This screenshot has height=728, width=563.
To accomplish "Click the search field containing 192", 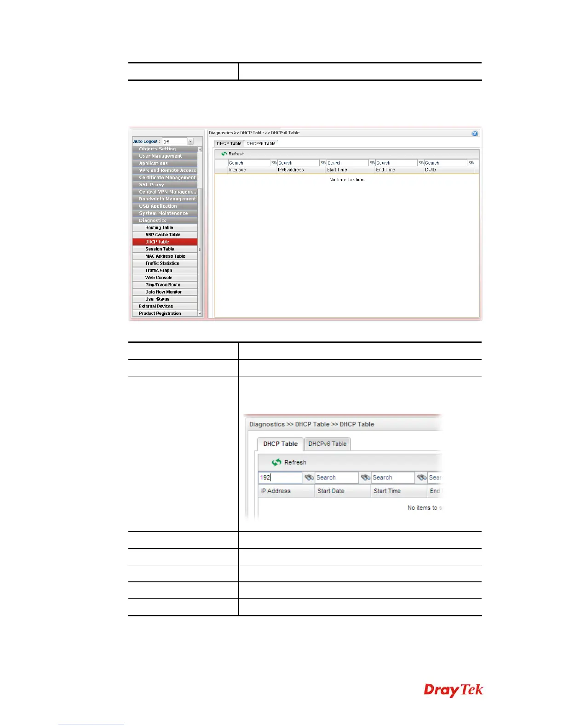I will [x=280, y=478].
